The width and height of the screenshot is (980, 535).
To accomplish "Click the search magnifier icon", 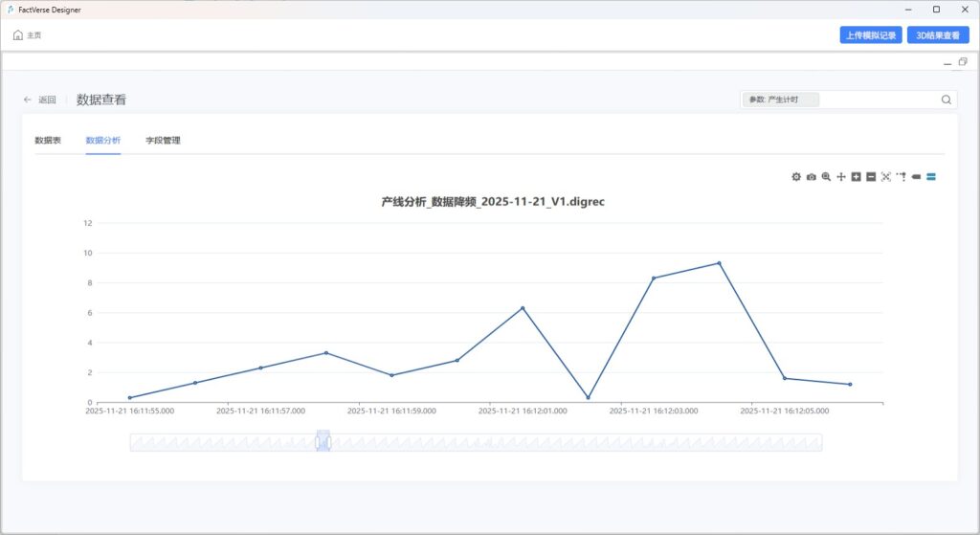I will 946,100.
